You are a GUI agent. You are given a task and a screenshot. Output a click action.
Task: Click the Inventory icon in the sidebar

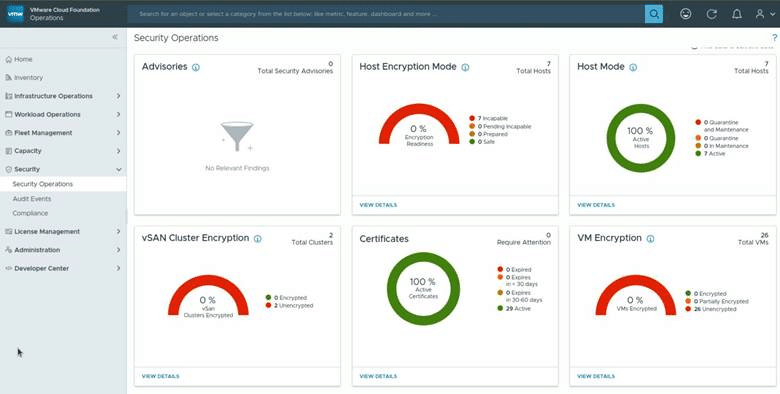coord(8,78)
